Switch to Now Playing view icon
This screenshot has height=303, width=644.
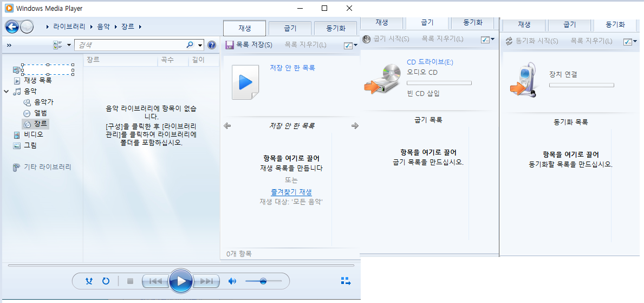pyautogui.click(x=346, y=281)
